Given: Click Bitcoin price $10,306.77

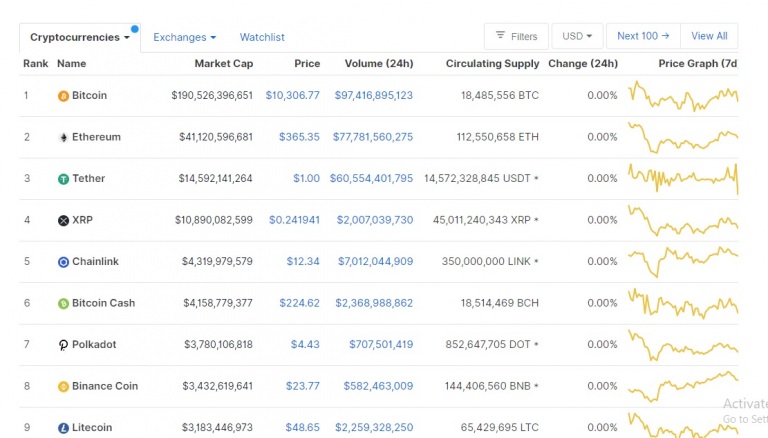Looking at the screenshot, I should click(x=292, y=96).
